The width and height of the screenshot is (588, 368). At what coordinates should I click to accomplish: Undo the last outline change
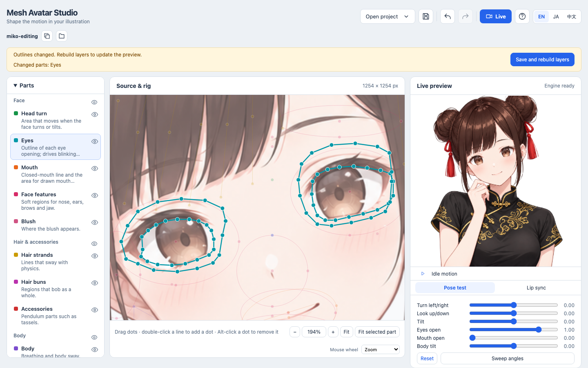click(448, 16)
